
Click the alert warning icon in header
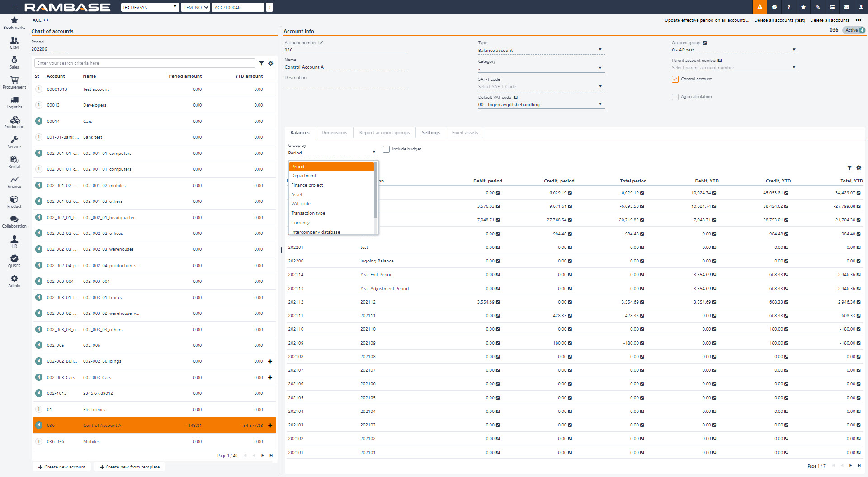[759, 7]
